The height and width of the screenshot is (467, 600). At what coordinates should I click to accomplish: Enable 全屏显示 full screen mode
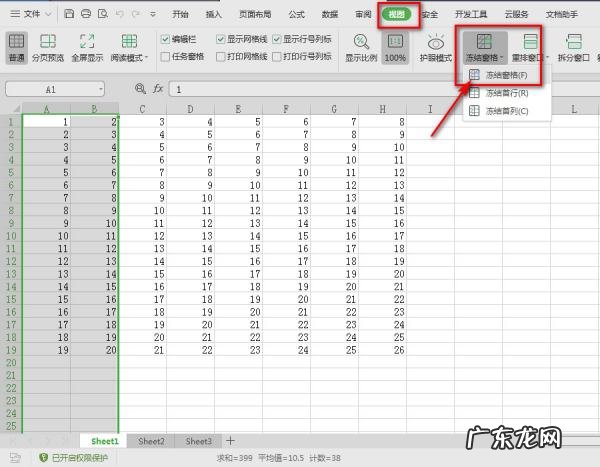[87, 48]
